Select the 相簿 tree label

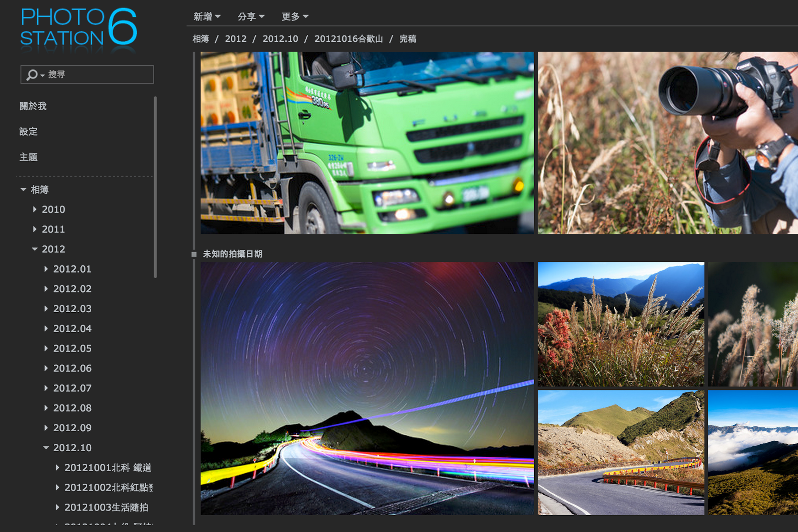point(39,189)
